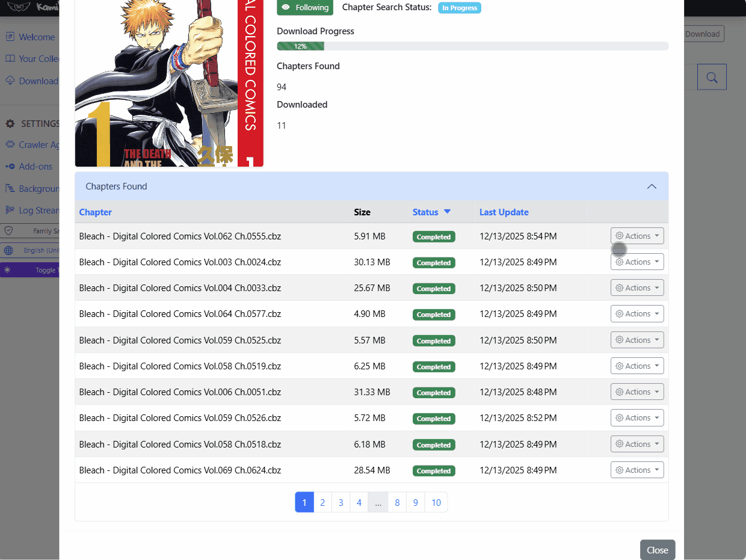This screenshot has height=560, width=746.
Task: Open Actions dropdown for Vol.062 Ch.0555
Action: (637, 236)
